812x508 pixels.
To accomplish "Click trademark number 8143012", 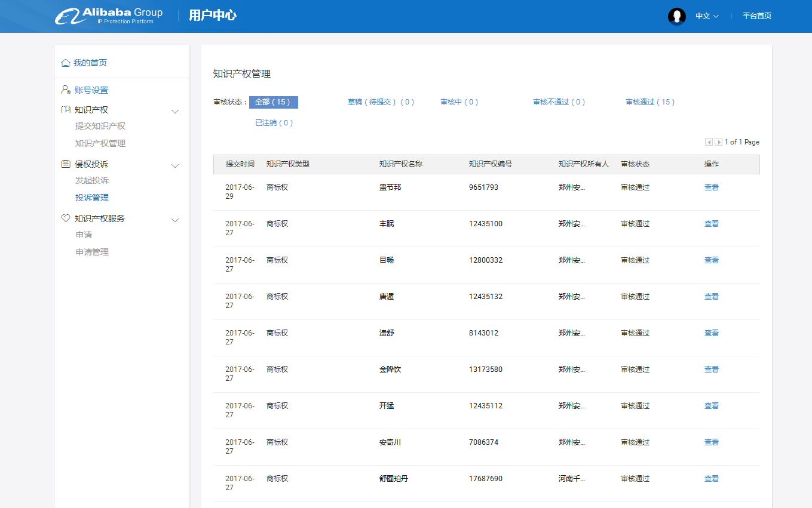I will coord(483,333).
